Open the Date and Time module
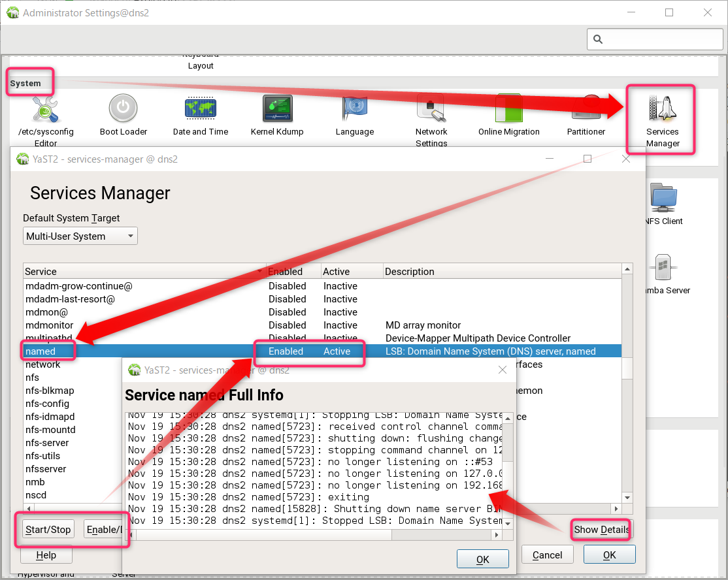 201,108
